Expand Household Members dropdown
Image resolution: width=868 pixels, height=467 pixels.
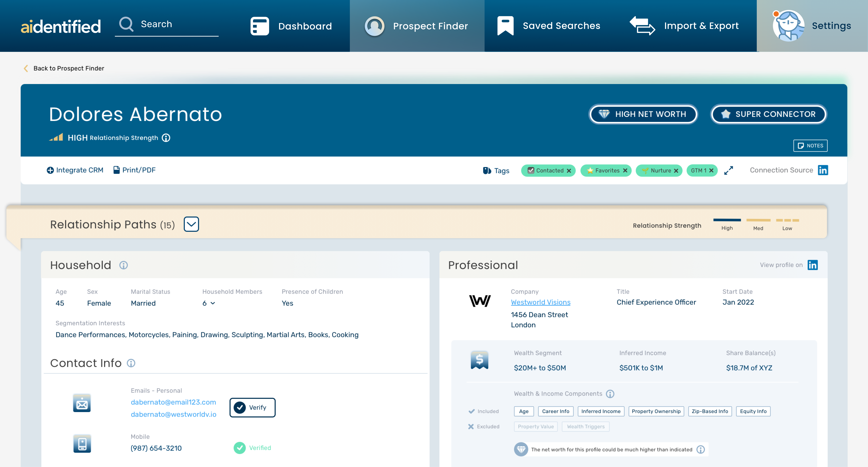point(212,303)
